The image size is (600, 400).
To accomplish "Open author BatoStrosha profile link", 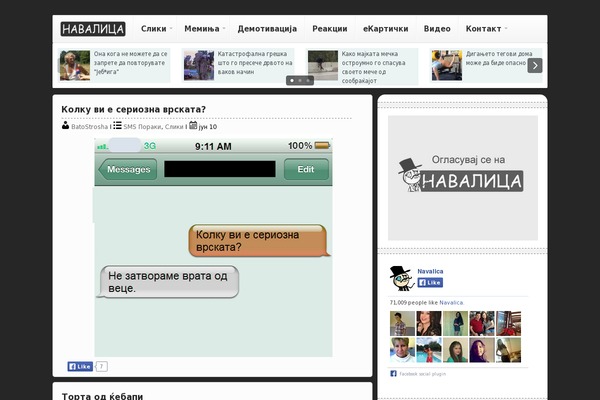I will [90, 127].
